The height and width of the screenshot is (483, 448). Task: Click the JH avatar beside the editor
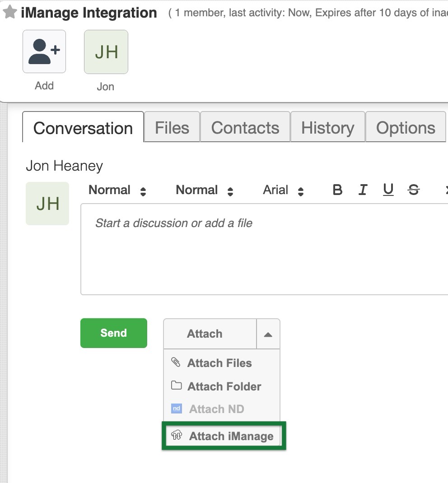47,203
